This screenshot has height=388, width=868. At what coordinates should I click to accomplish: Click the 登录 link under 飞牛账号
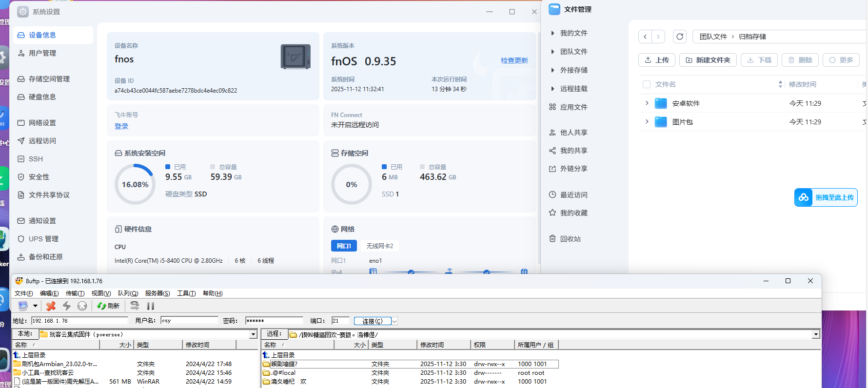tap(121, 126)
